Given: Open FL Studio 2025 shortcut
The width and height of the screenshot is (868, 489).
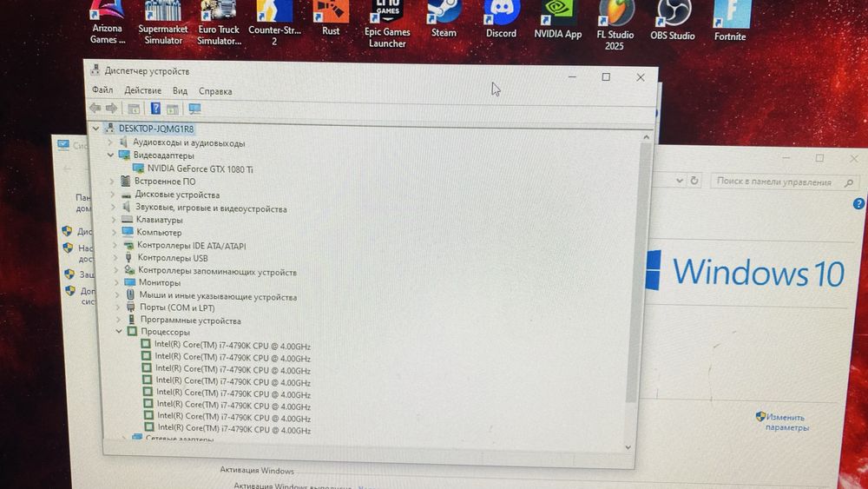Looking at the screenshot, I should tap(615, 26).
